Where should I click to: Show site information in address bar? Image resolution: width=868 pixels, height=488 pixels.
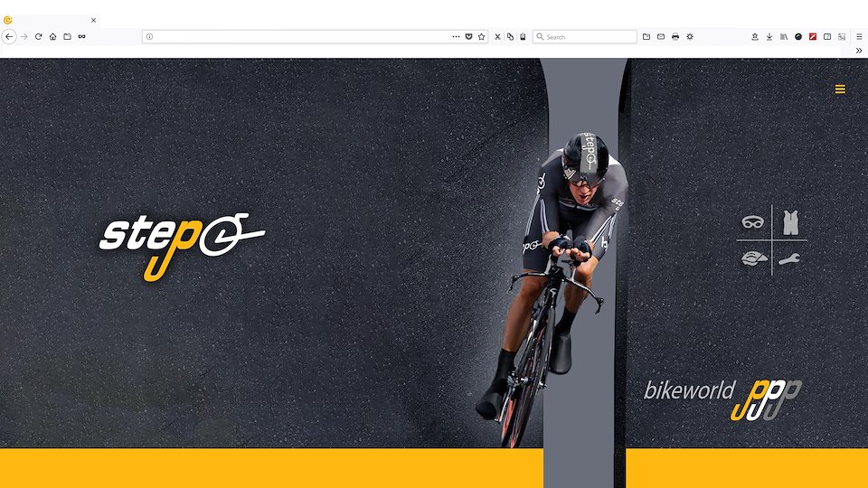click(149, 36)
